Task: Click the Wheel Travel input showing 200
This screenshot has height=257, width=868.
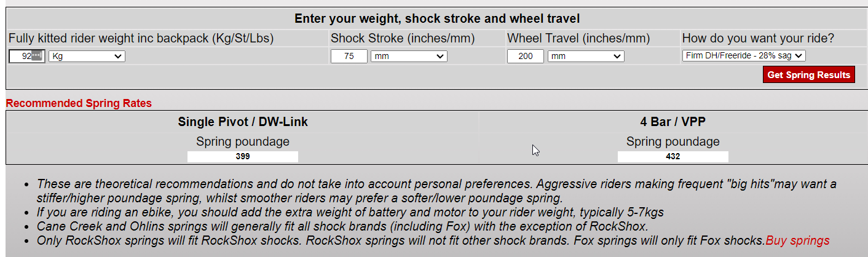Action: click(x=525, y=57)
